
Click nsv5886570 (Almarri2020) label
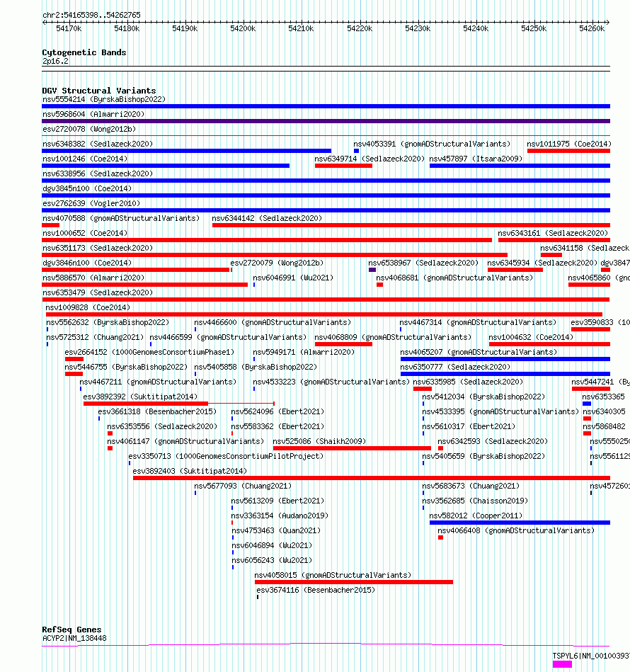(93, 278)
